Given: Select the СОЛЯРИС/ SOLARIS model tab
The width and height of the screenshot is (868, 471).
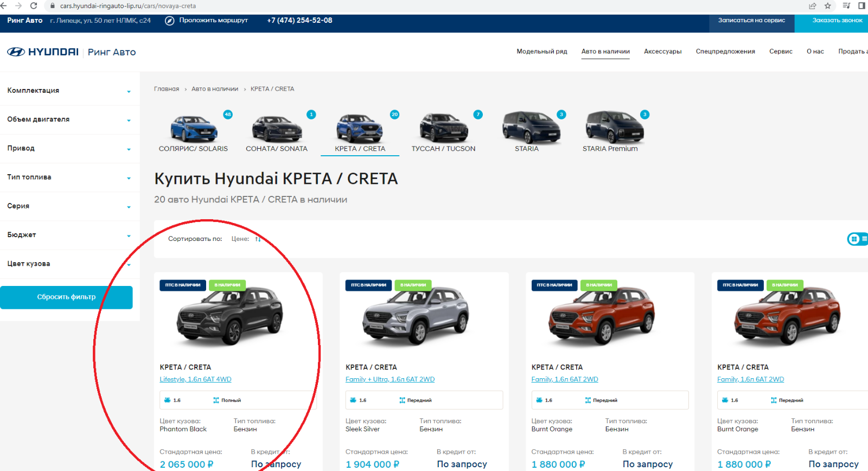Looking at the screenshot, I should coord(193,133).
